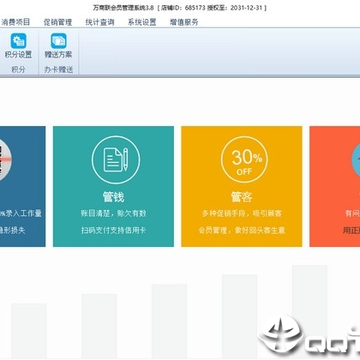Switch to the 促销管理 tab
This screenshot has height=360, width=360.
click(58, 22)
